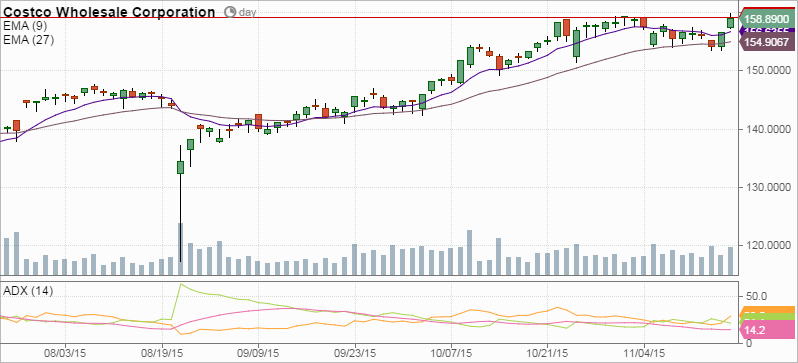Select the ADX (14) indicator label

28,291
